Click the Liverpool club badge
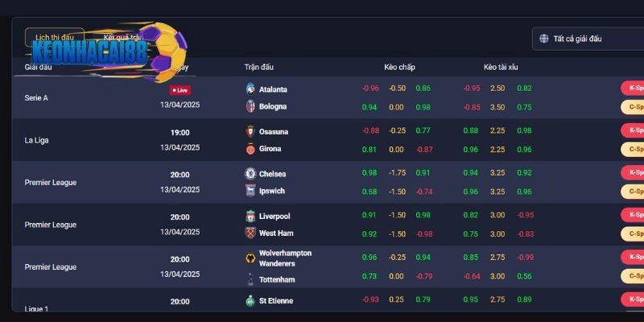The image size is (644, 322). (x=250, y=217)
